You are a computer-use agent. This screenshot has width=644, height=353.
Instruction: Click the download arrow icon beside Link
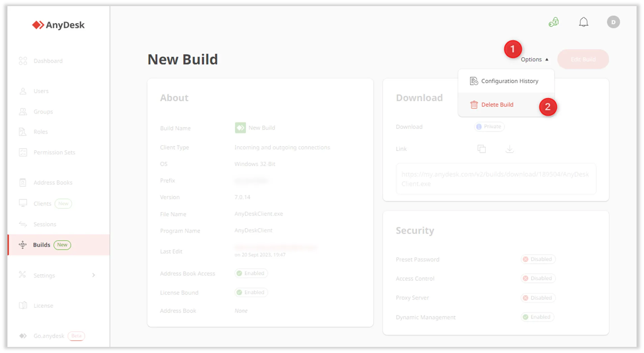coord(509,149)
